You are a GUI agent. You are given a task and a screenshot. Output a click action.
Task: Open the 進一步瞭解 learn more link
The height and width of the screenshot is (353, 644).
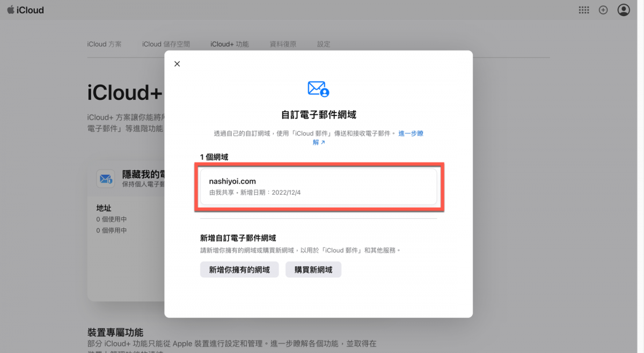tap(411, 134)
